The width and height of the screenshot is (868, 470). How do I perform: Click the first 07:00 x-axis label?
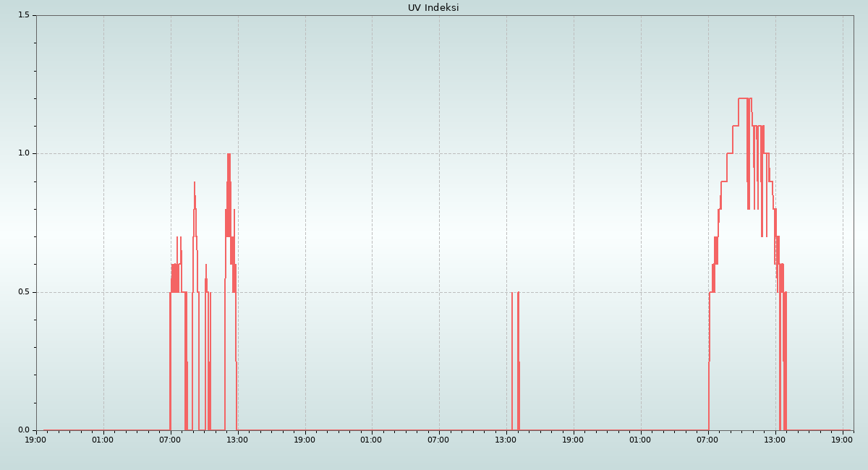pos(170,439)
